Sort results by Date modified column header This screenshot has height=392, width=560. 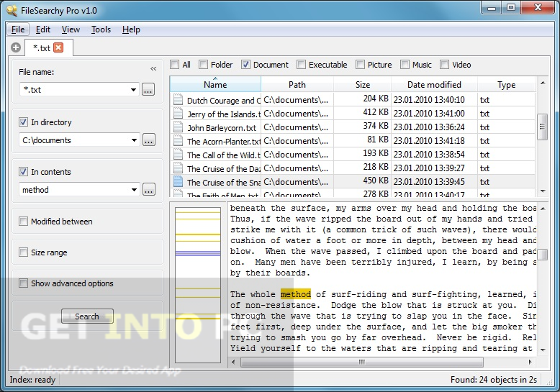(x=434, y=84)
